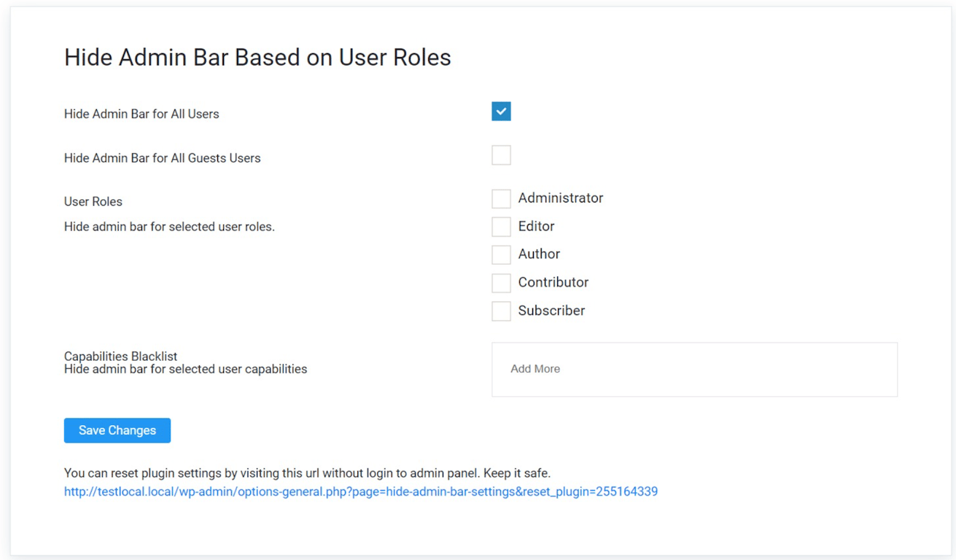The height and width of the screenshot is (560, 956).
Task: Mark Administrator in the User Roles list
Action: click(x=501, y=198)
